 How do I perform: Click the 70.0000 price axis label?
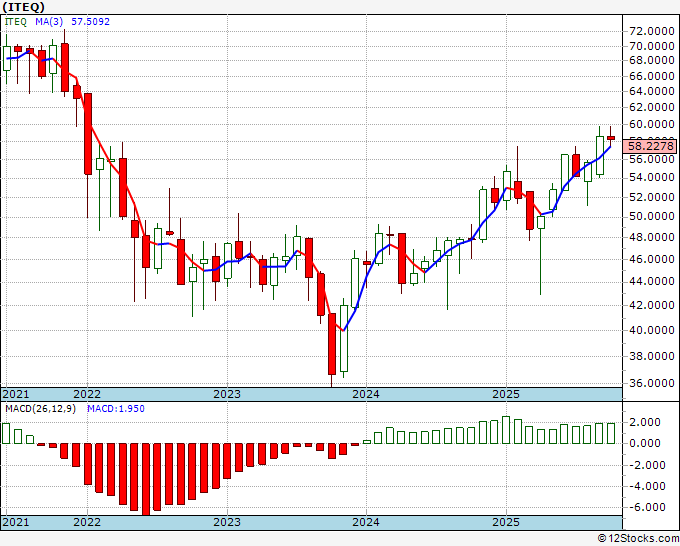tap(652, 46)
